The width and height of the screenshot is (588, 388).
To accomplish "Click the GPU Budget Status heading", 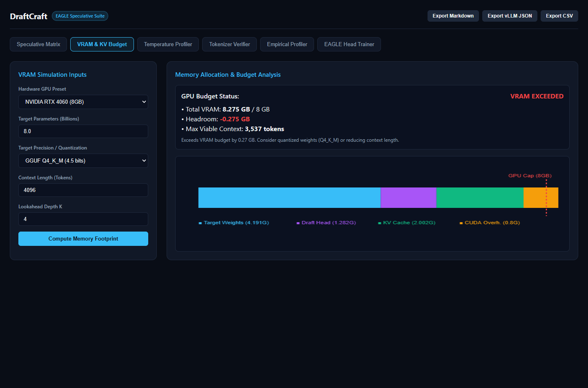I will click(x=210, y=96).
